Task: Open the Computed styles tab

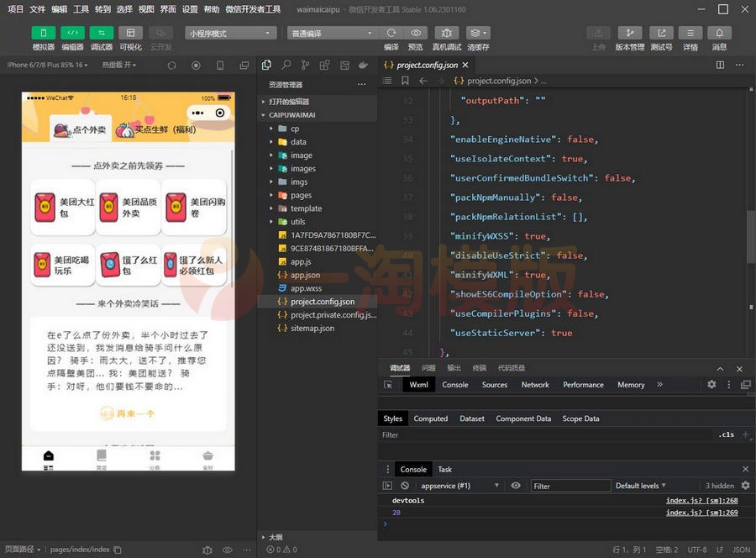Action: pos(431,418)
